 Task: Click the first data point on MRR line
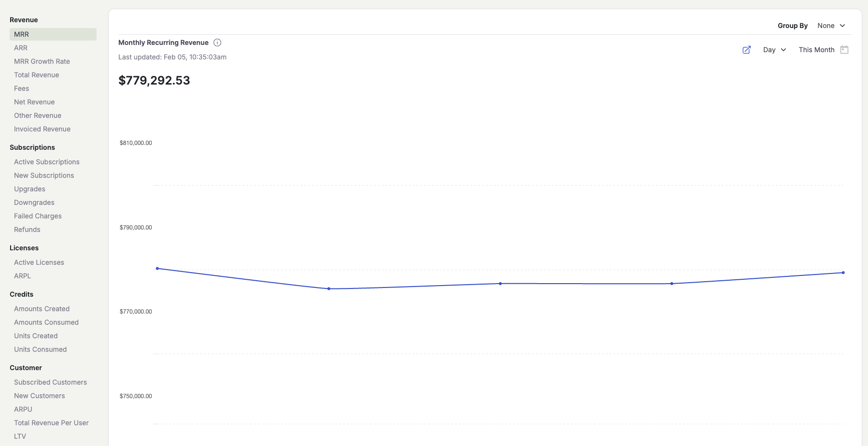point(157,268)
